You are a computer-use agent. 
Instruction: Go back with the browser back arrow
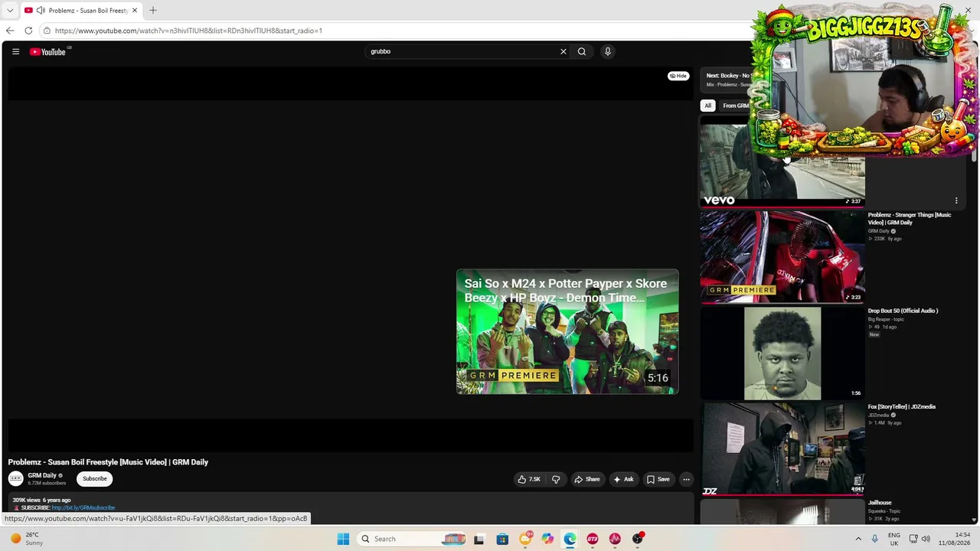[x=10, y=31]
